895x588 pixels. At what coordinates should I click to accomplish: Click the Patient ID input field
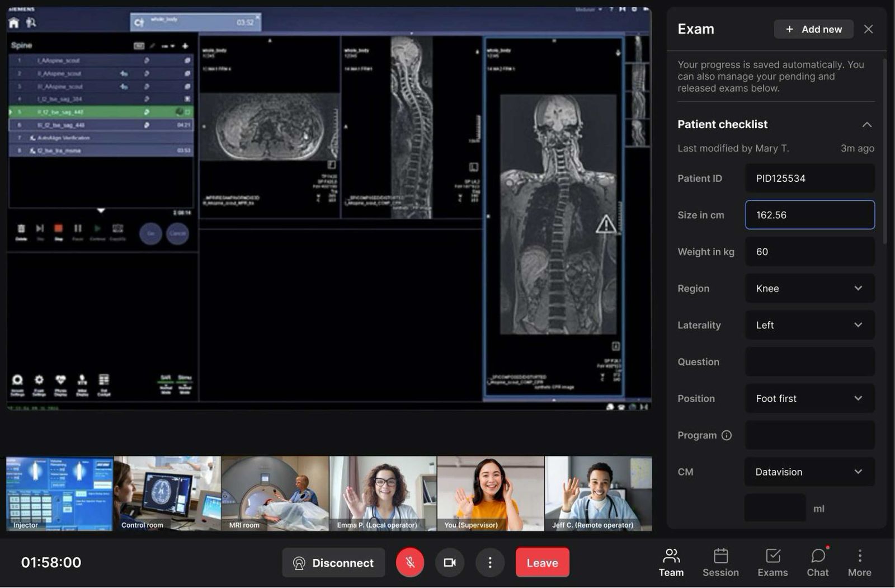[x=809, y=178]
